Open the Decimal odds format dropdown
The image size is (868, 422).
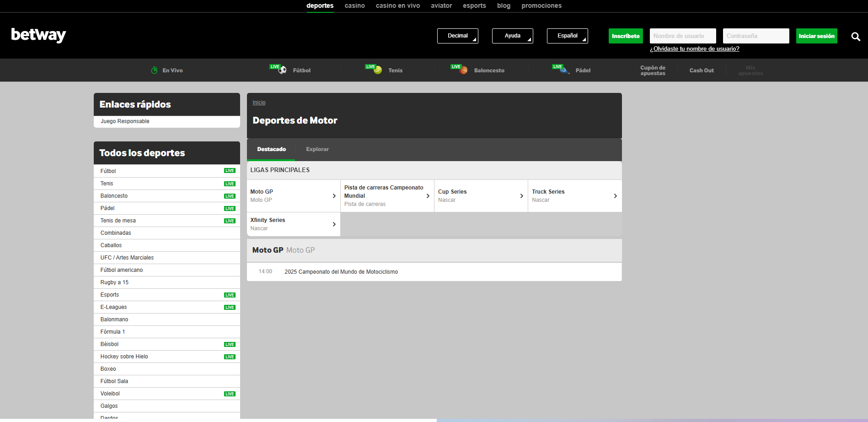click(458, 36)
